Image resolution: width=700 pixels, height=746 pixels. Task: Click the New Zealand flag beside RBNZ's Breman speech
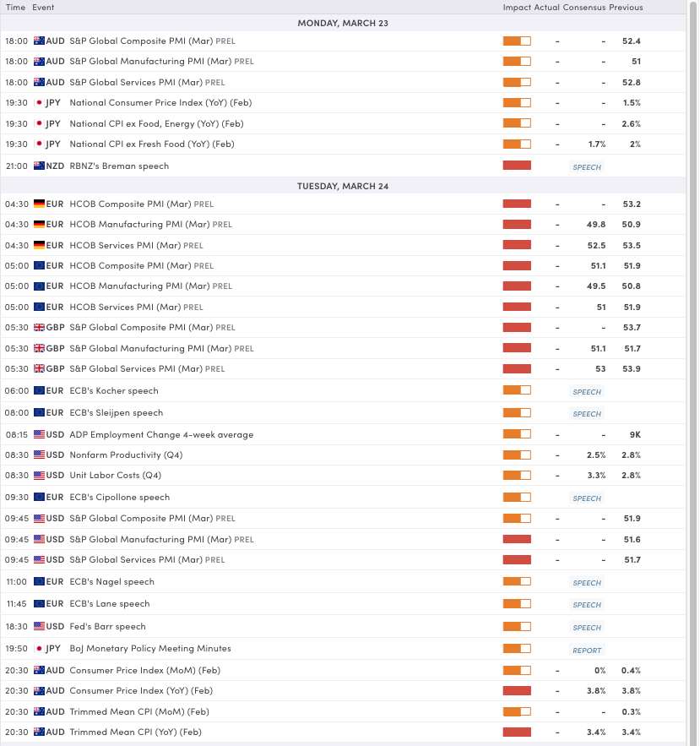39,166
